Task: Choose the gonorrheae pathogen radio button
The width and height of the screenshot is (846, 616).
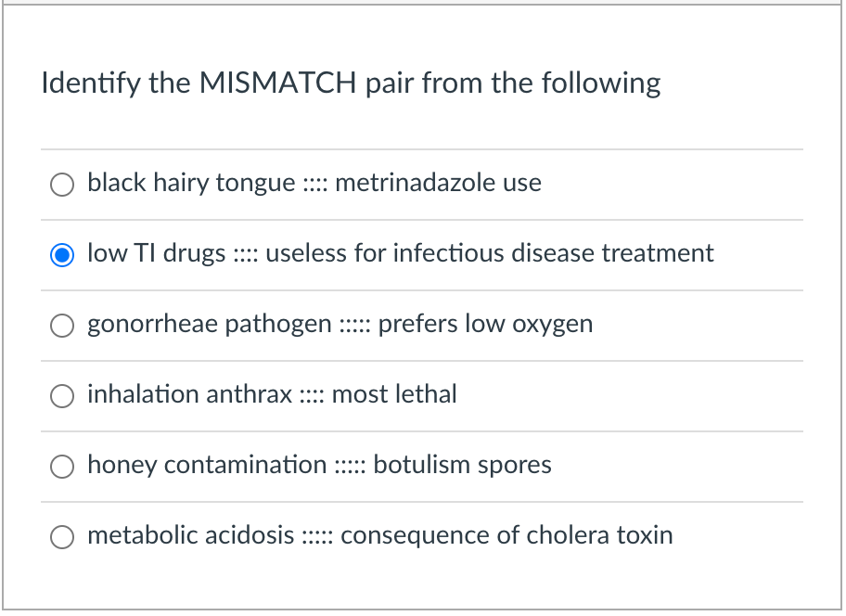Action: (61, 326)
